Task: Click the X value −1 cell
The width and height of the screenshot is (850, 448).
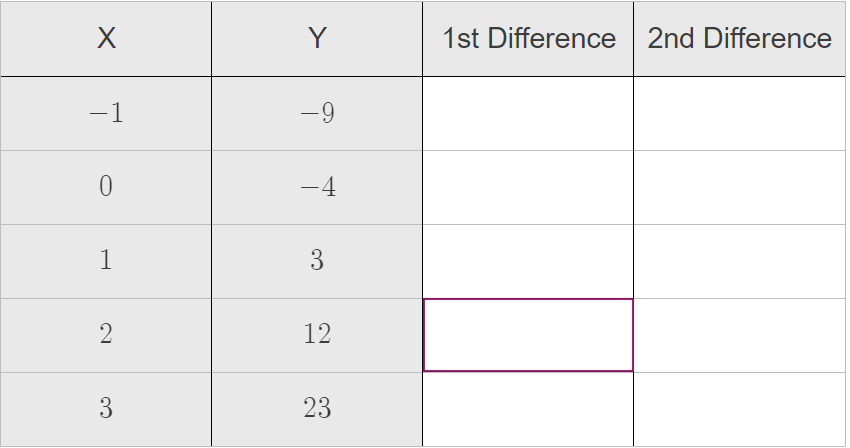Action: (x=106, y=113)
